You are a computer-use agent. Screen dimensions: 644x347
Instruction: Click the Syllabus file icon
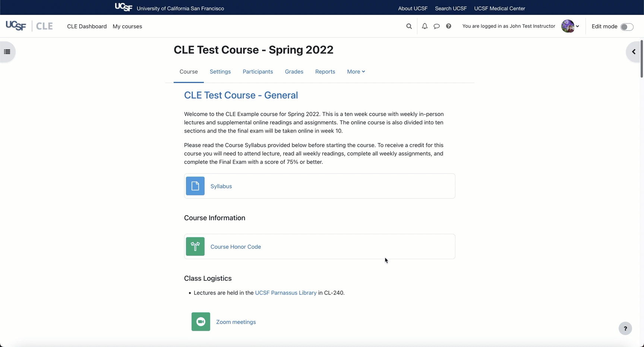(195, 186)
